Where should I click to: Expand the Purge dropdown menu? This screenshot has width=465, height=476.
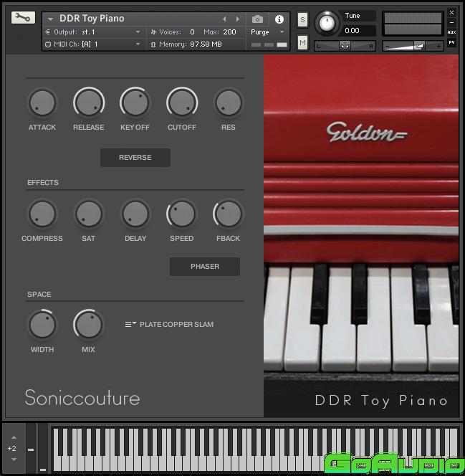click(267, 32)
